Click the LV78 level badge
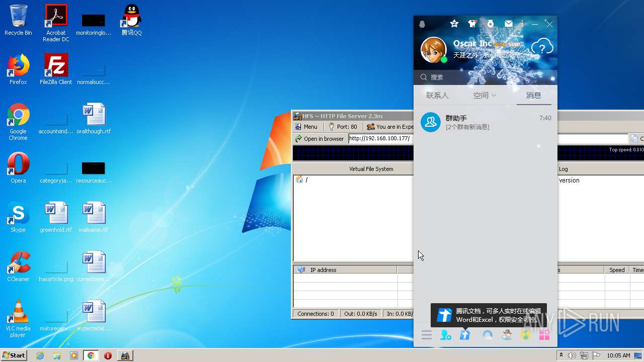644x362 pixels. coord(499,44)
